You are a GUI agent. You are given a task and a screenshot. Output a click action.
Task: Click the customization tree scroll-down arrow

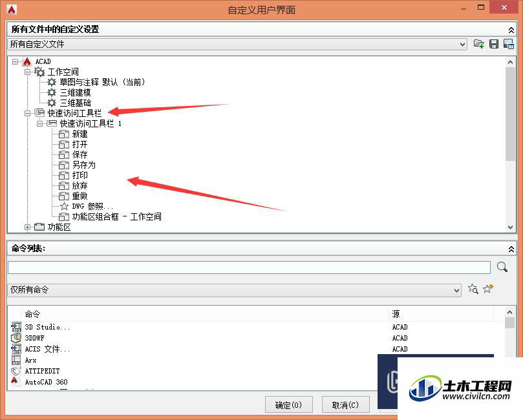pos(510,227)
